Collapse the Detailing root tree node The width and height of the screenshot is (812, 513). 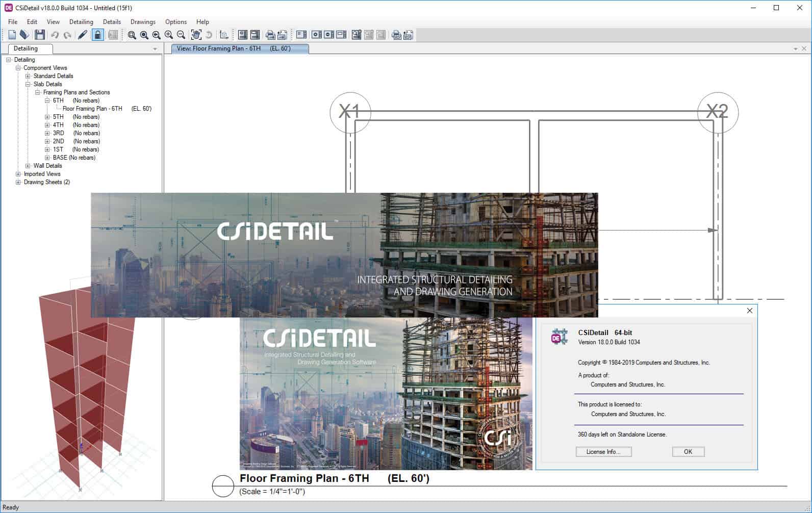click(x=8, y=60)
